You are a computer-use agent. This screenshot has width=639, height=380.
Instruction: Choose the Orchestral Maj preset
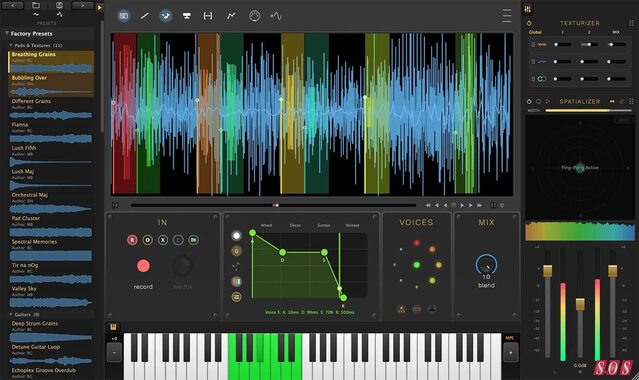51,202
